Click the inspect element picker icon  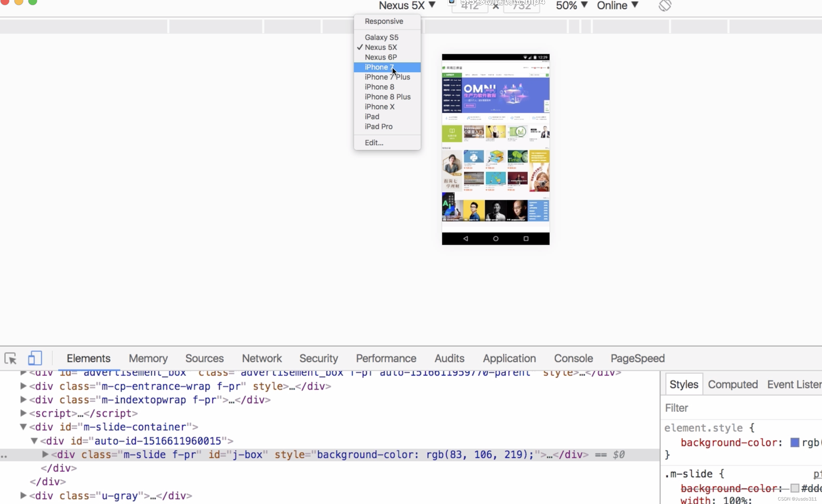coord(11,358)
